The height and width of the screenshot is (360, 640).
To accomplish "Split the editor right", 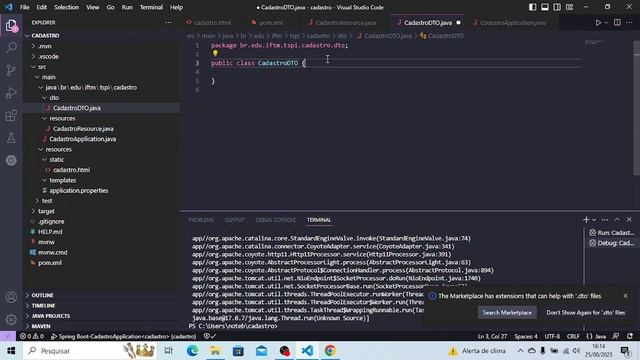I will click(617, 22).
